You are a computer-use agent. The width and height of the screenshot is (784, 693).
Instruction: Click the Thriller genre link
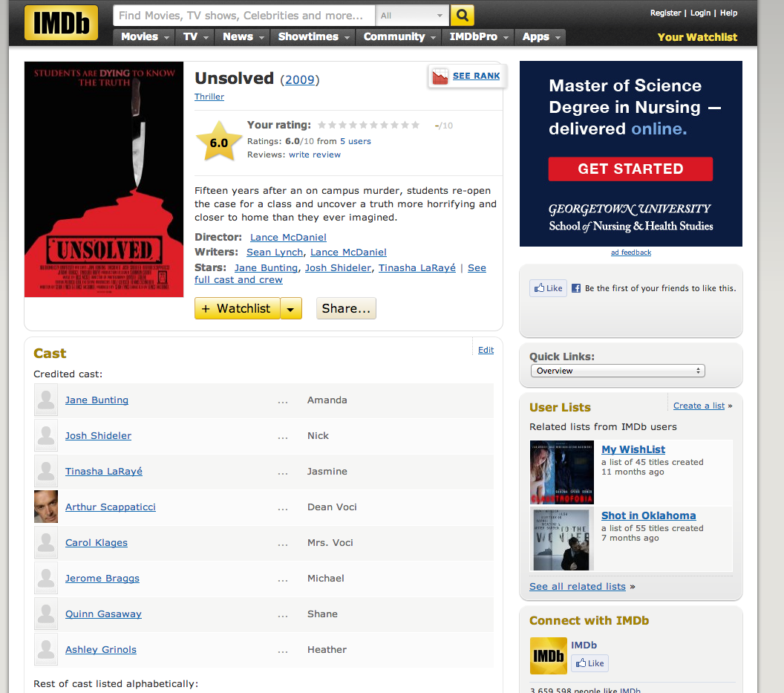209,97
